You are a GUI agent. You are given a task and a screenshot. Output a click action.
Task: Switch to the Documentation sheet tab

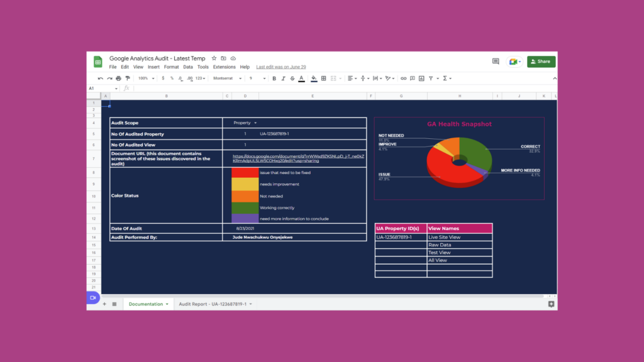pyautogui.click(x=146, y=304)
